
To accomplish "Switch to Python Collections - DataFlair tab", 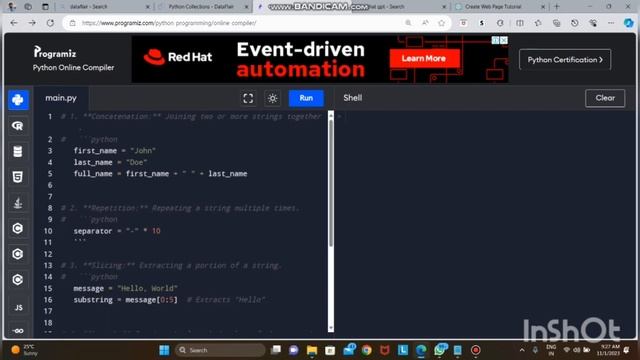I will click(x=201, y=7).
